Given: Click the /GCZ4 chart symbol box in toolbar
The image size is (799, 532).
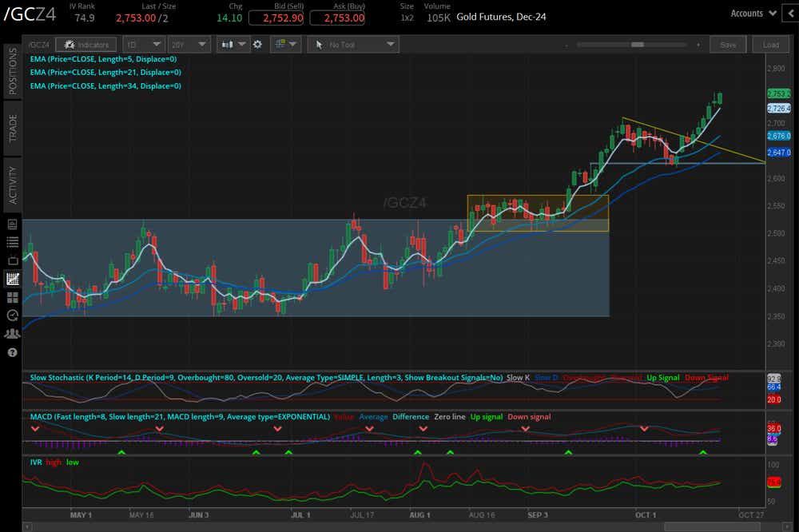Looking at the screenshot, I should pos(38,45).
